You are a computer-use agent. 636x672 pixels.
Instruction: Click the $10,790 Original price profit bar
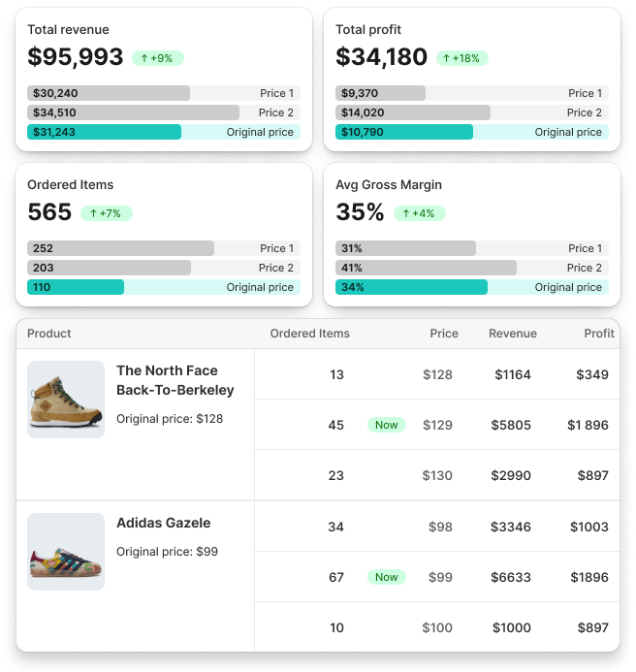pyautogui.click(x=472, y=132)
